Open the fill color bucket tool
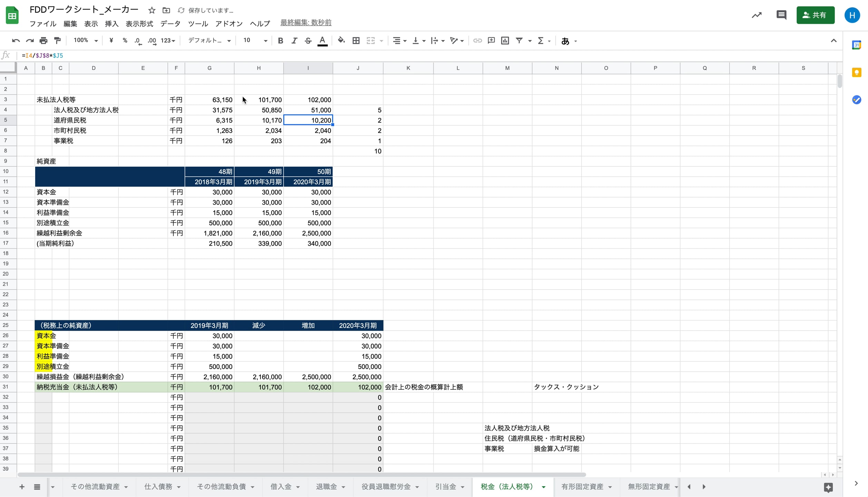The width and height of the screenshot is (868, 497). click(341, 41)
